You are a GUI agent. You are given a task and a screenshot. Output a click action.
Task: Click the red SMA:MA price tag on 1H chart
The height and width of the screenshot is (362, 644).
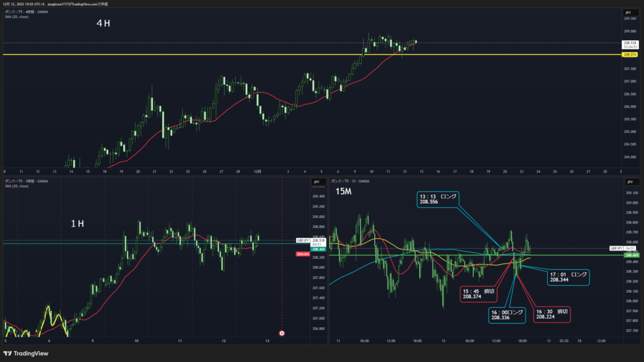pyautogui.click(x=302, y=254)
